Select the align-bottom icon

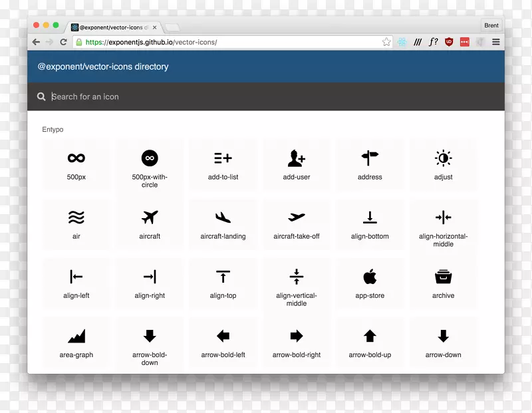tap(369, 217)
